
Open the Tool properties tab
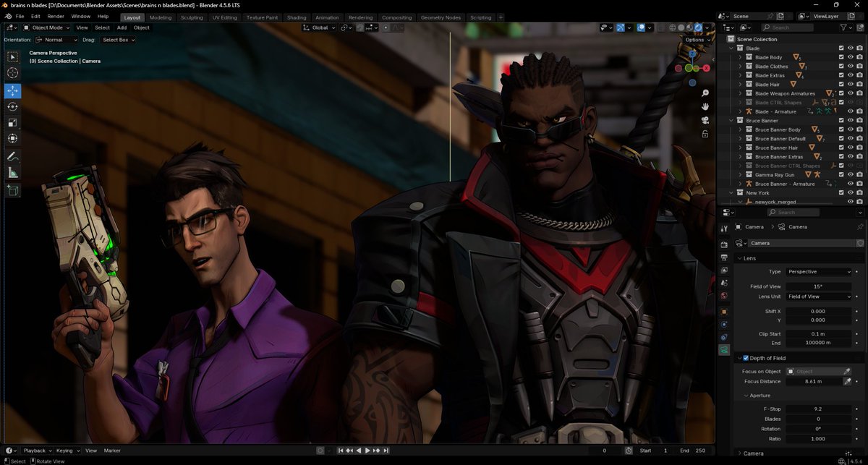pyautogui.click(x=724, y=229)
